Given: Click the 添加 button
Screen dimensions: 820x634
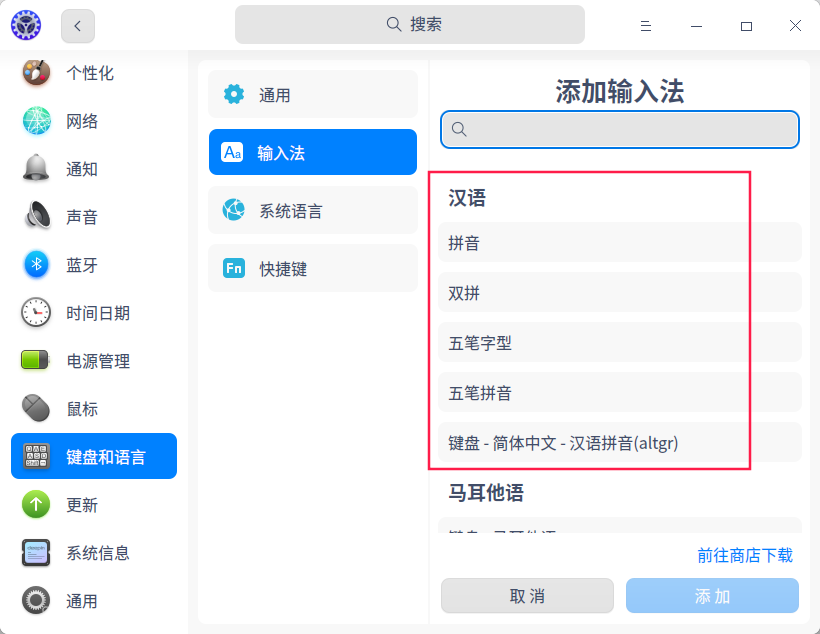Looking at the screenshot, I should coord(712,596).
